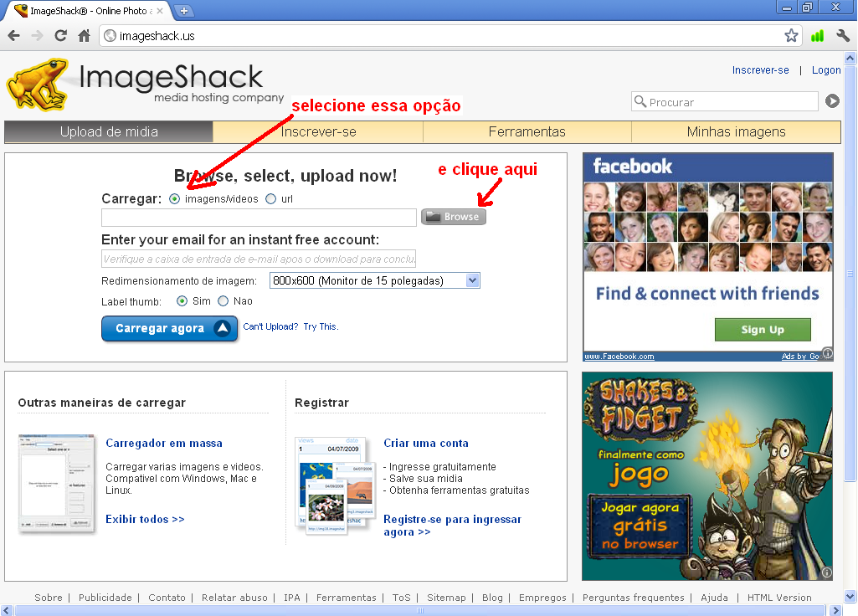858x616 pixels.
Task: Open the Ferramentas footer link
Action: pos(346,598)
